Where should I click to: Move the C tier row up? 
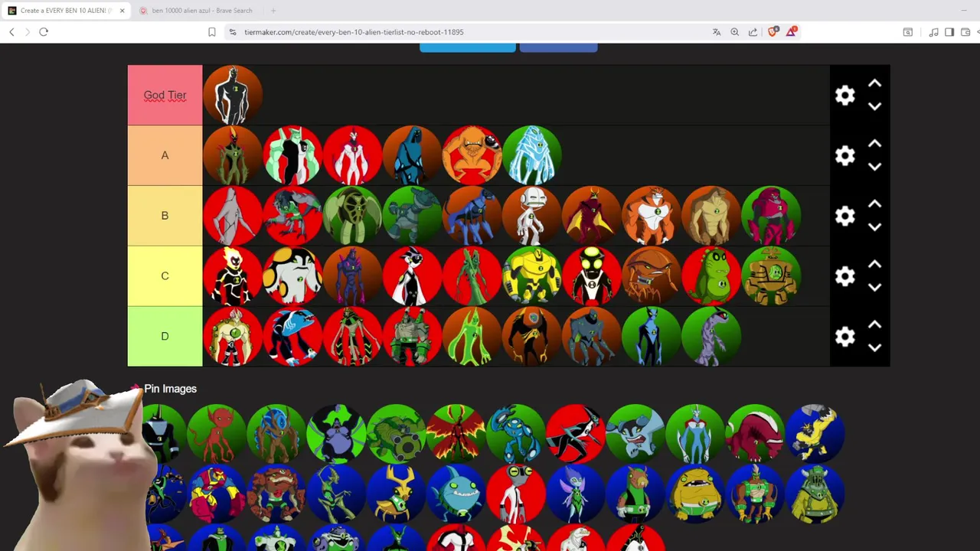pos(874,265)
